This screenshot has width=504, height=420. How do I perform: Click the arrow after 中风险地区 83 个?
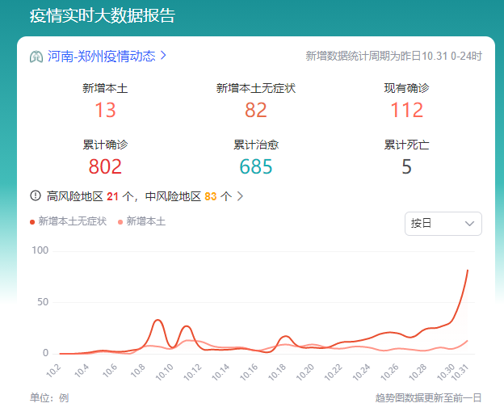pos(240,196)
